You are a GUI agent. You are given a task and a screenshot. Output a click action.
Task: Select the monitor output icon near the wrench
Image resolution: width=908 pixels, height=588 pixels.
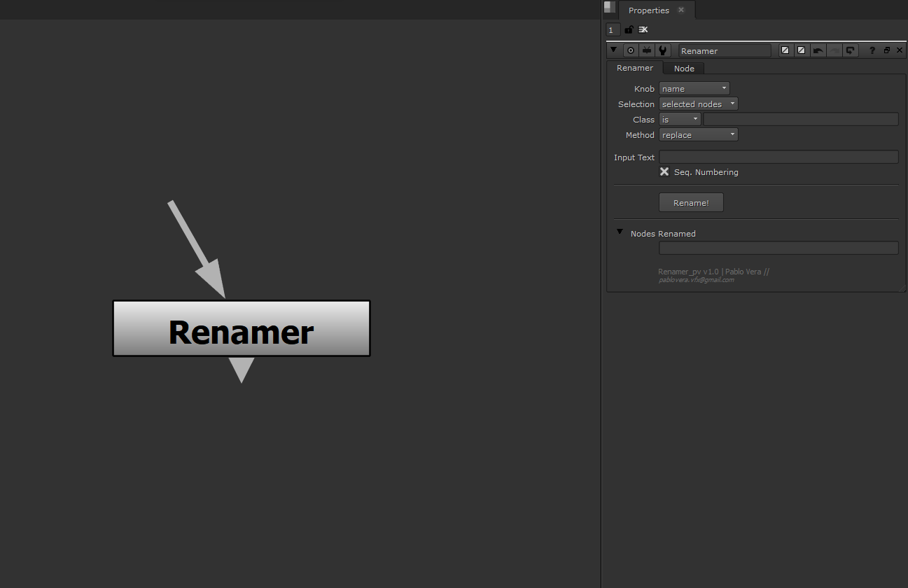(x=646, y=50)
